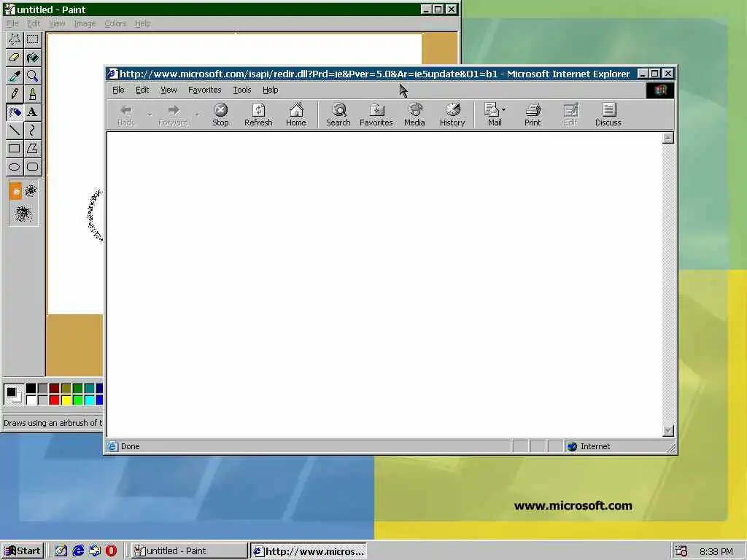Click the greyed-out Edit toolbar button
Image resolution: width=747 pixels, height=560 pixels.
pyautogui.click(x=570, y=114)
